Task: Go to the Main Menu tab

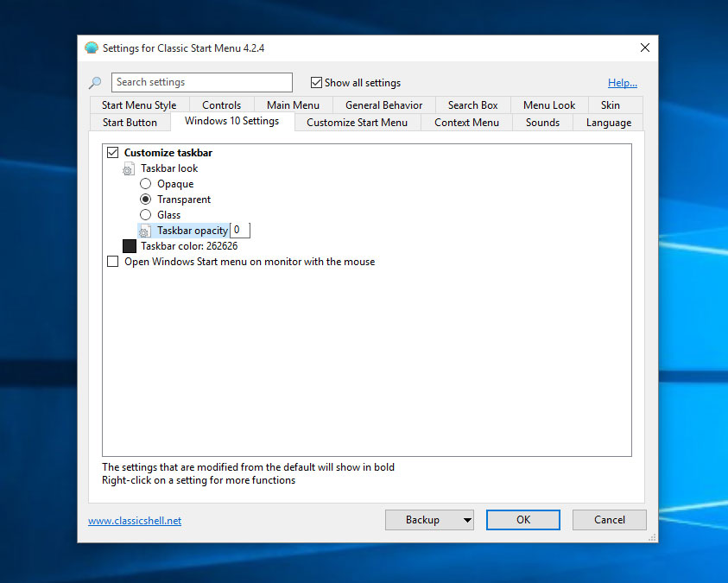Action: 293,105
